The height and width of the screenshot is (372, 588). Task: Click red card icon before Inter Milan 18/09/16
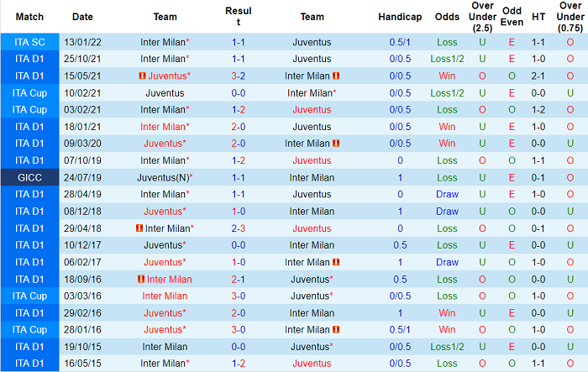click(141, 279)
